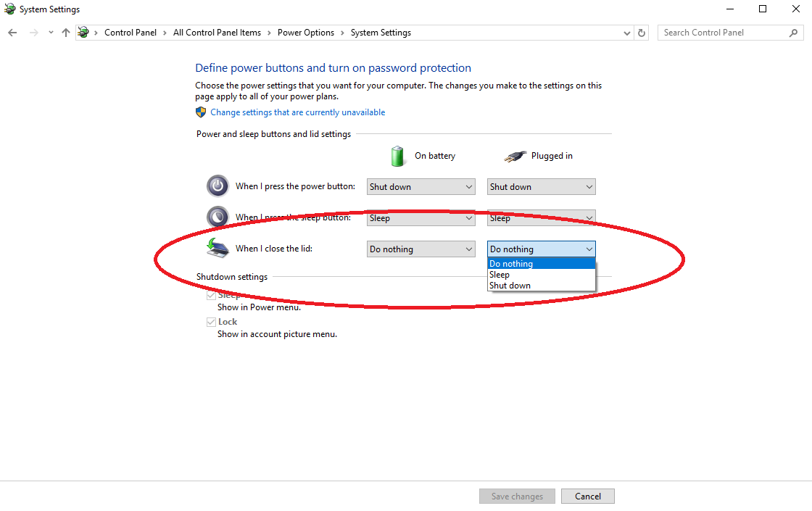
Task: Open close the lid On battery dropdown
Action: tap(421, 249)
